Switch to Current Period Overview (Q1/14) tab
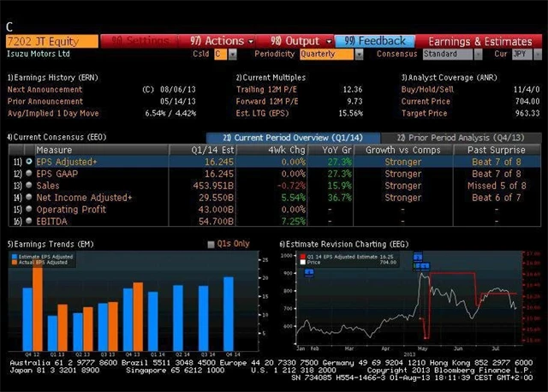Screen dimensions: 548x392 click(x=293, y=138)
